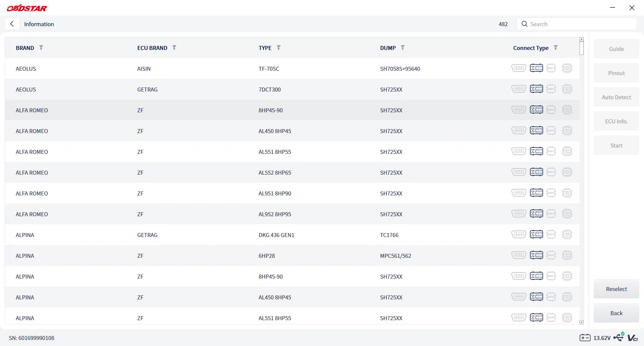Click the OBDSTAR logo

27,8
